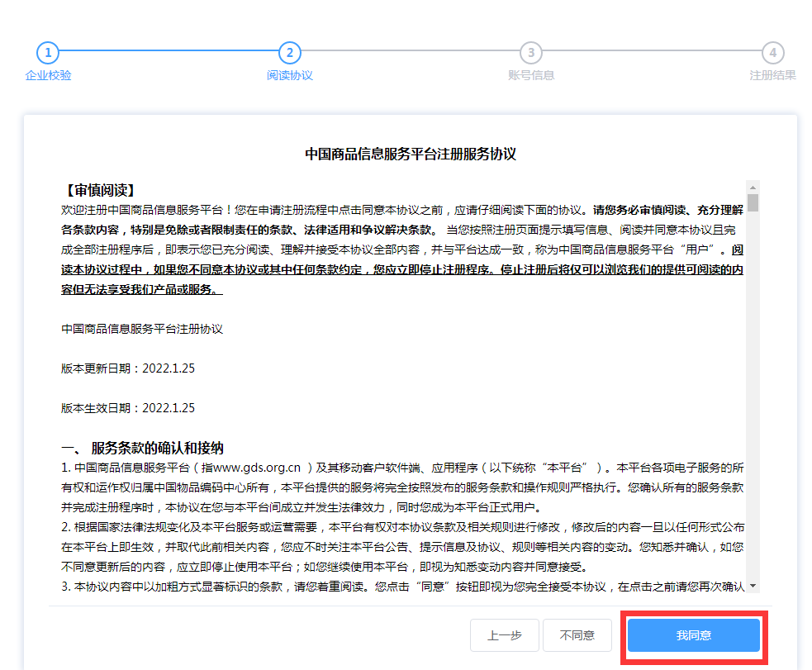812x670 pixels.
Task: Click the bold text 请您务必审慎阅读、充分理解
Action: (x=668, y=210)
